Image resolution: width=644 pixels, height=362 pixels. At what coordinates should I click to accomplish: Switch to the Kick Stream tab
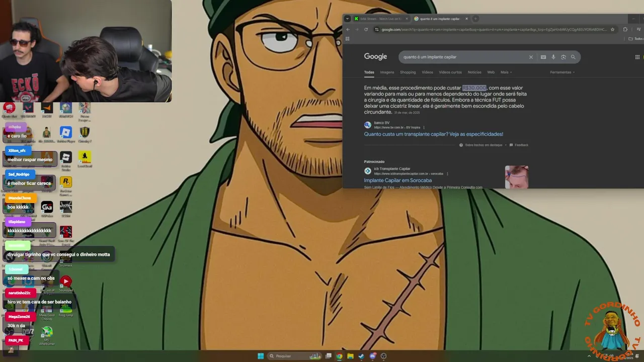click(x=380, y=19)
